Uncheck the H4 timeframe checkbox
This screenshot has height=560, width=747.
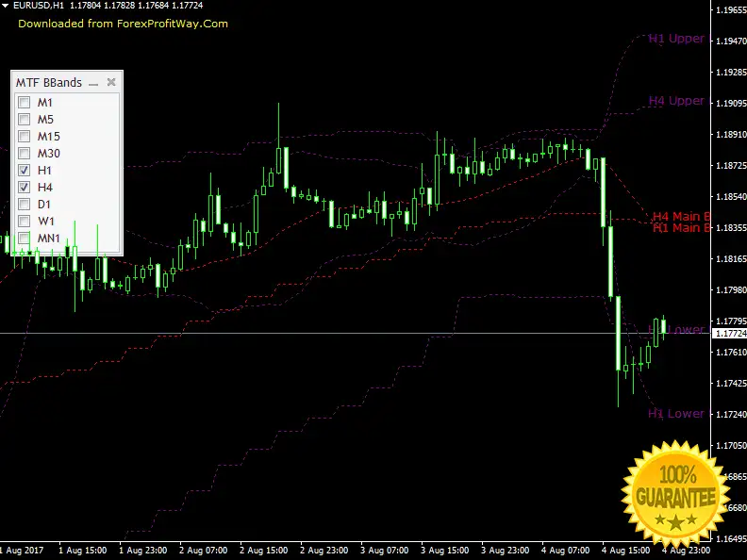tap(24, 188)
